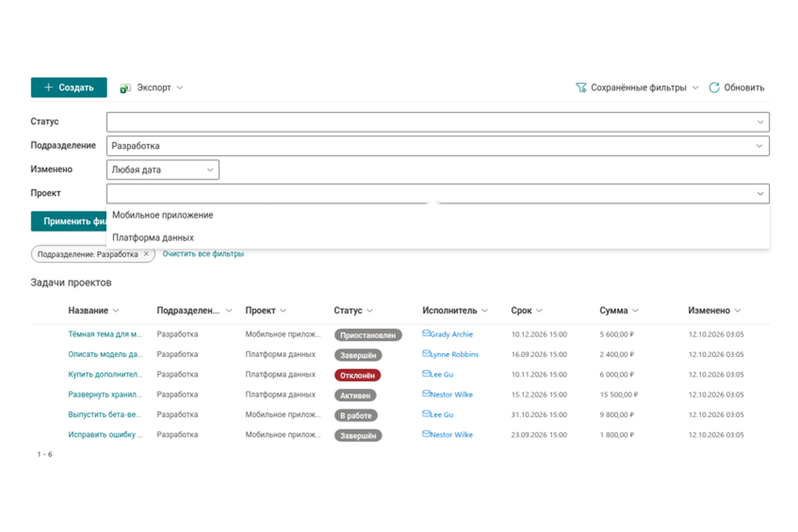Click Очистить все фильтры link
Viewport: 798px width, 532px height.
tap(203, 254)
